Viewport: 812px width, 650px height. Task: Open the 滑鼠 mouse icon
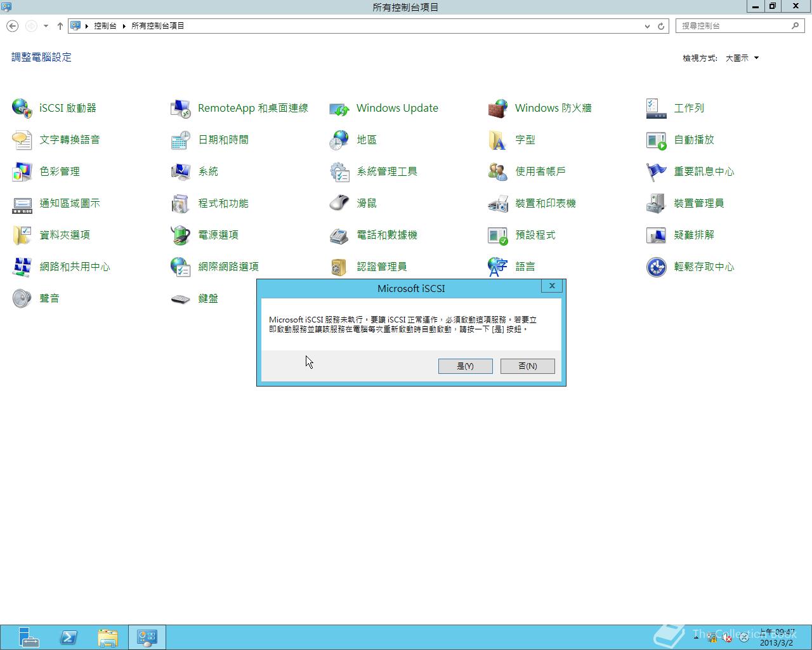point(339,203)
